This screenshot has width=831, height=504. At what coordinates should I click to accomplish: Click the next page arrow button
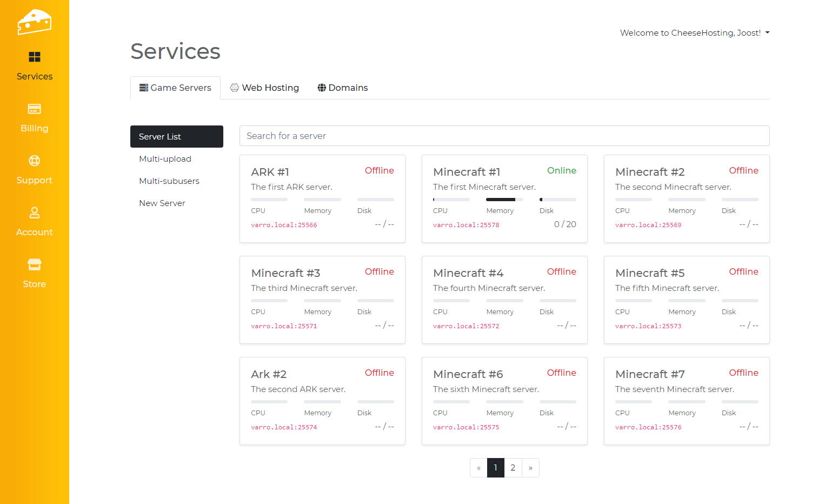tap(530, 468)
